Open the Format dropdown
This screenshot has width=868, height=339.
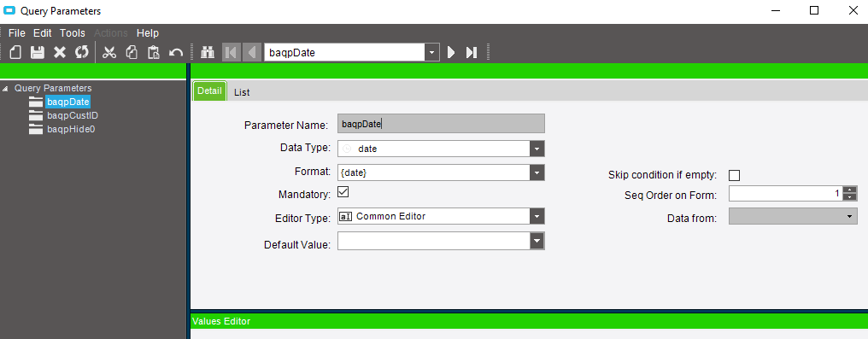pos(537,172)
